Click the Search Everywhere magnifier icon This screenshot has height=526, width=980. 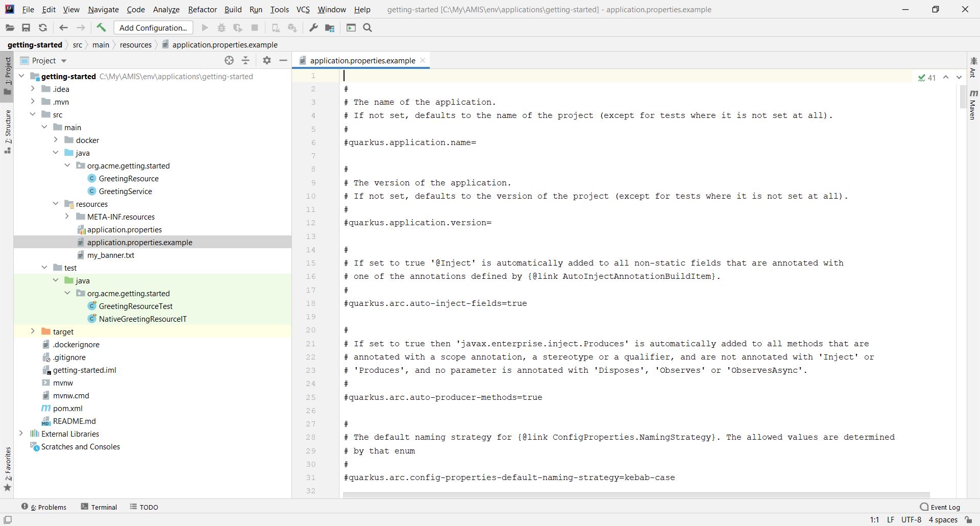367,28
